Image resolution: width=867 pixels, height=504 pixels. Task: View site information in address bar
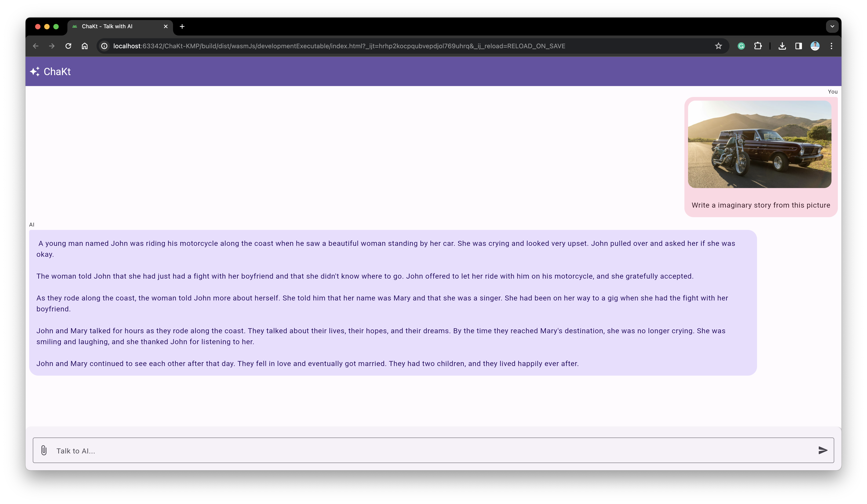(104, 46)
